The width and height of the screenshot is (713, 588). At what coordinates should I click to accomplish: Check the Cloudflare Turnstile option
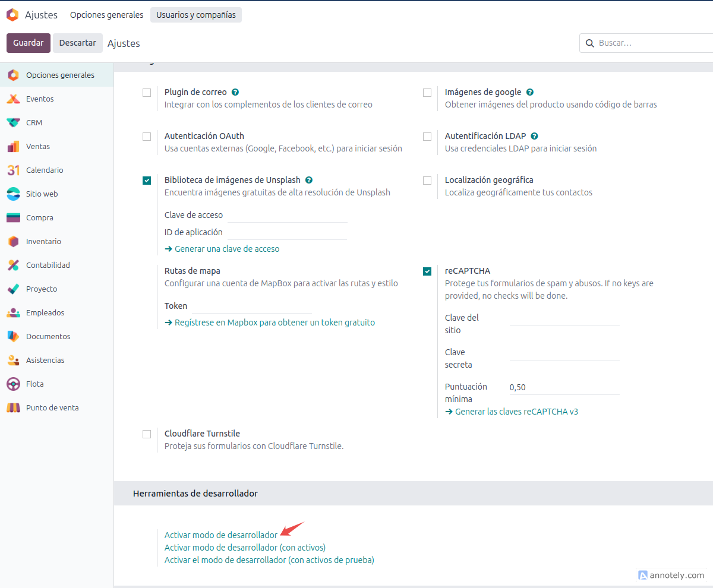[147, 434]
